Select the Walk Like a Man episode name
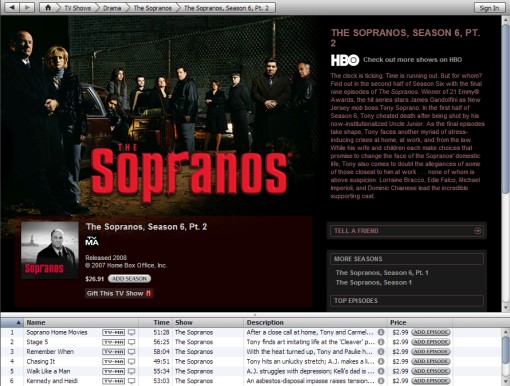 coord(48,371)
